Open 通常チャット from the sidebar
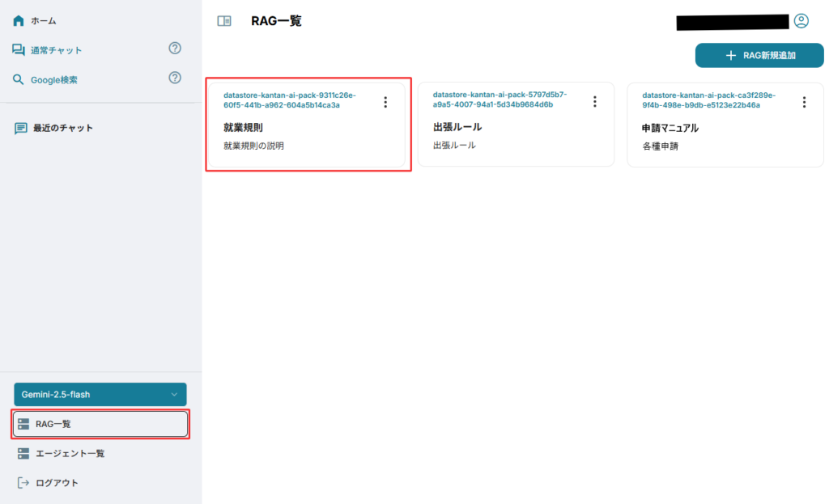The width and height of the screenshot is (829, 504). click(x=56, y=50)
